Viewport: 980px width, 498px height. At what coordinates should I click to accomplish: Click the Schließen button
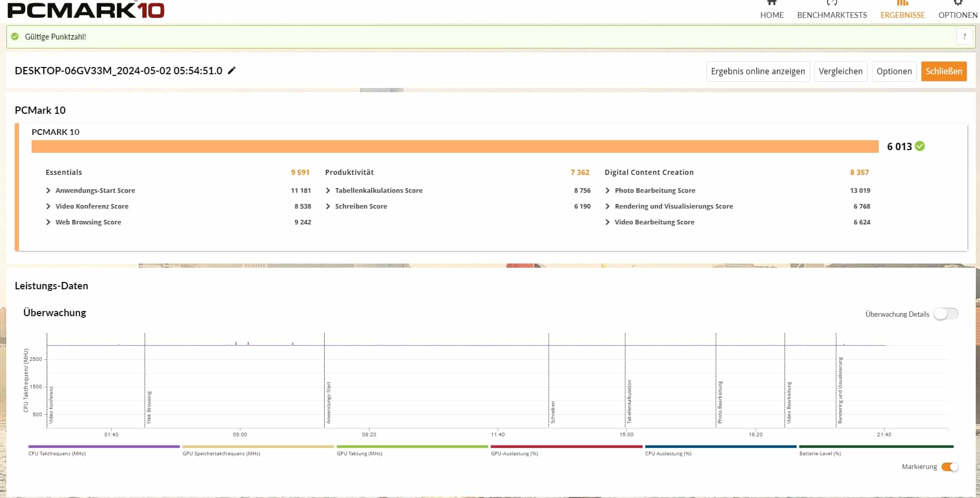click(x=944, y=71)
